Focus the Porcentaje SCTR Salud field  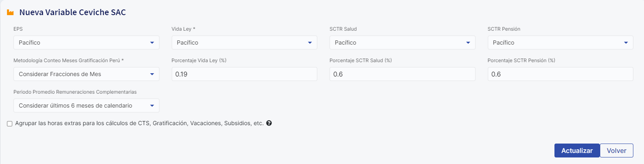coord(402,74)
